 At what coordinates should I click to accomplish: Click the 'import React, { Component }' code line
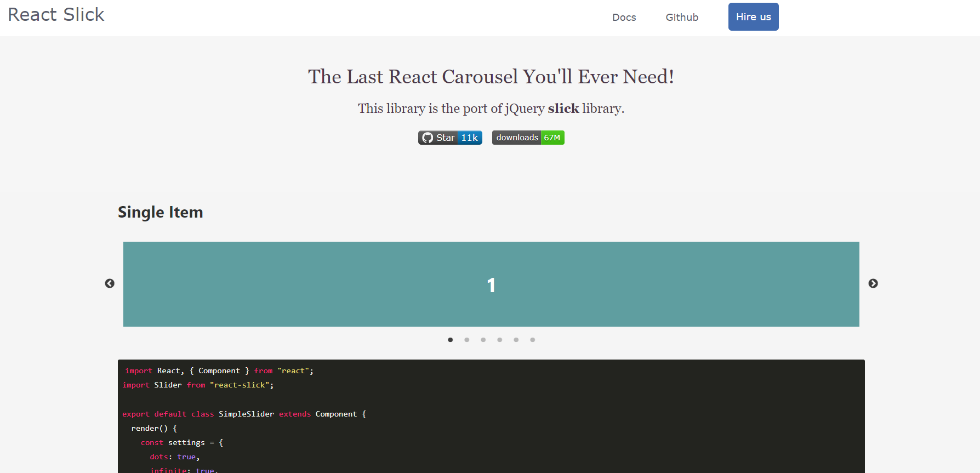point(219,371)
